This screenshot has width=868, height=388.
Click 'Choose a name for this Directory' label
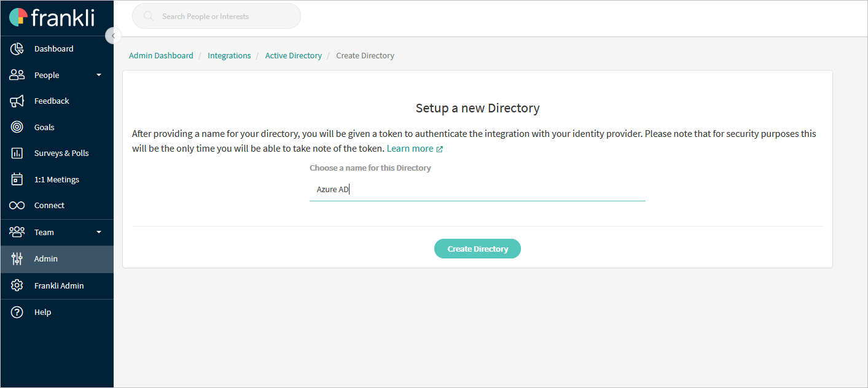370,168
